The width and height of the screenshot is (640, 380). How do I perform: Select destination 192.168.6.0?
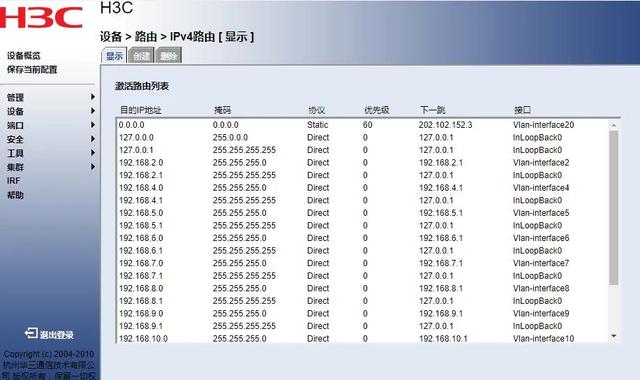tap(141, 238)
